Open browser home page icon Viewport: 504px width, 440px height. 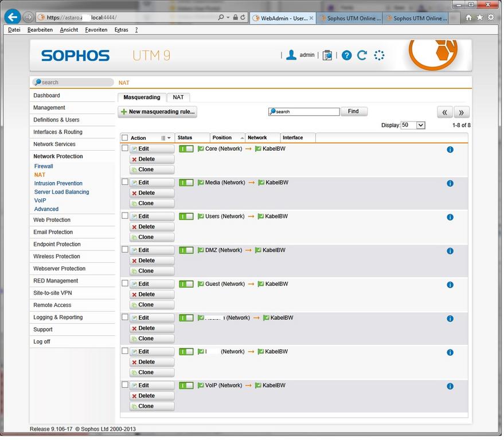(468, 18)
